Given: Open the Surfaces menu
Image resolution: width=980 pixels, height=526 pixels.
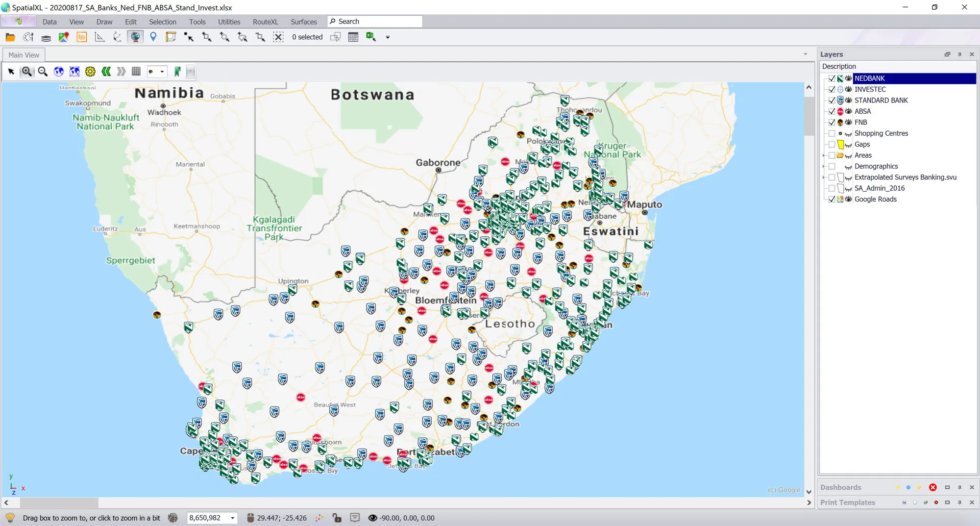Looking at the screenshot, I should point(304,22).
